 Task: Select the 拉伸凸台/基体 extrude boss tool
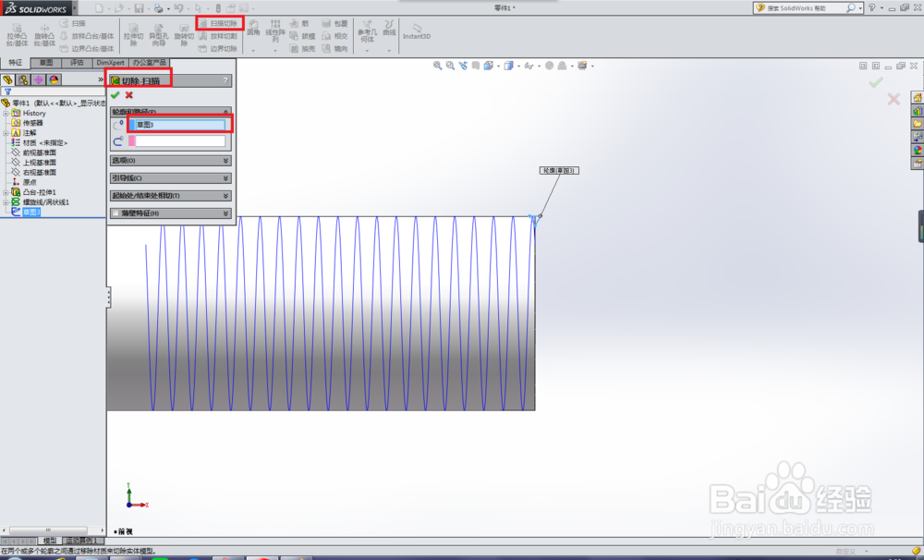(x=17, y=35)
